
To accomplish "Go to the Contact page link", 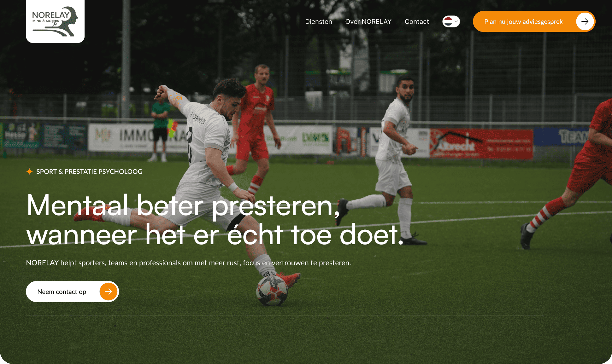I will click(417, 21).
